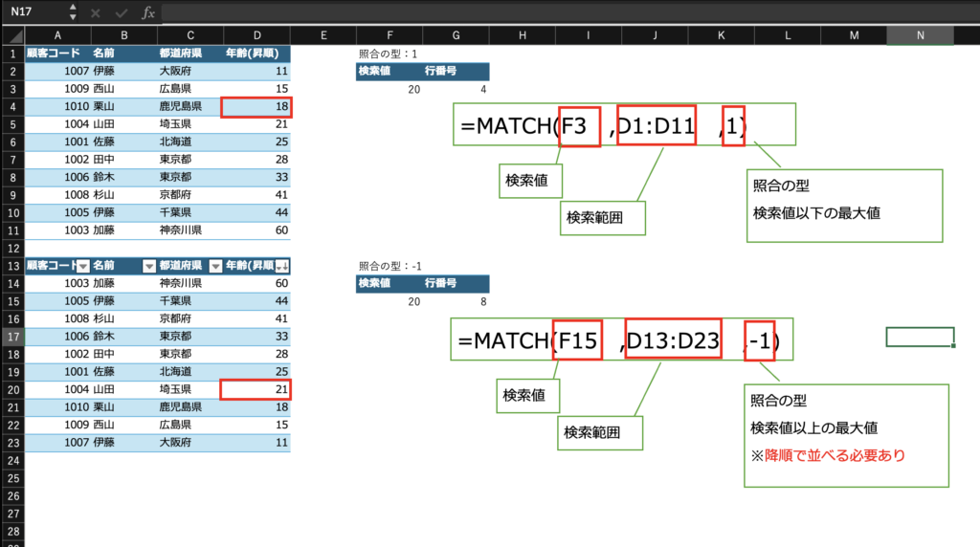Click the enter checkmark icon in formula bar
980x547 pixels.
121,12
